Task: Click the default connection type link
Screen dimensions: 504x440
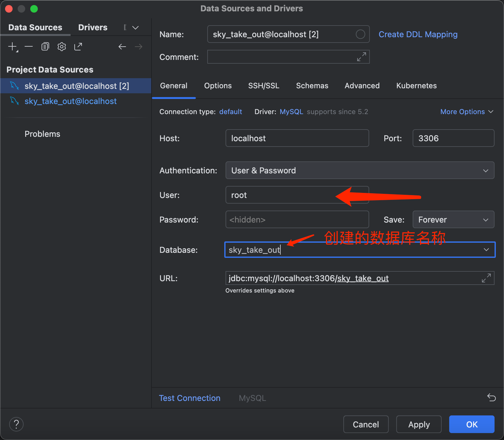Action: [x=231, y=112]
